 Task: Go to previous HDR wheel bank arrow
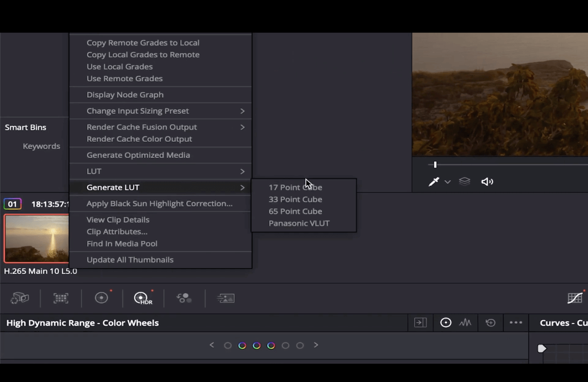212,345
